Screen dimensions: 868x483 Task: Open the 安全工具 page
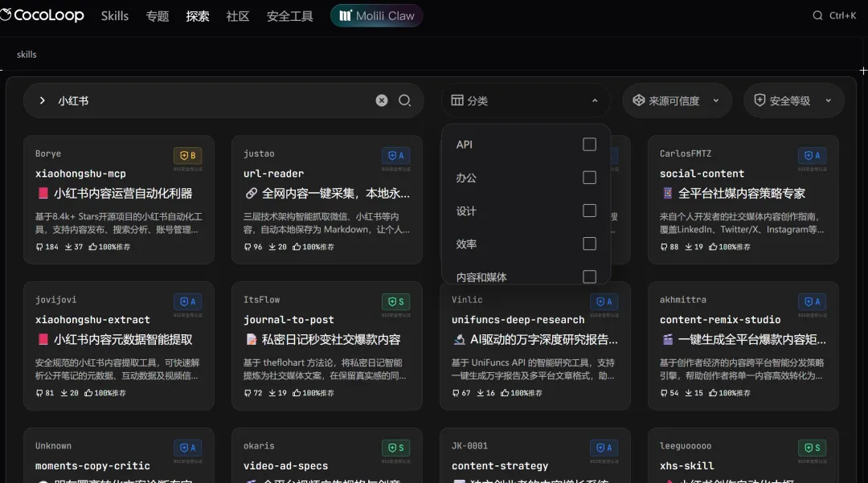point(289,16)
